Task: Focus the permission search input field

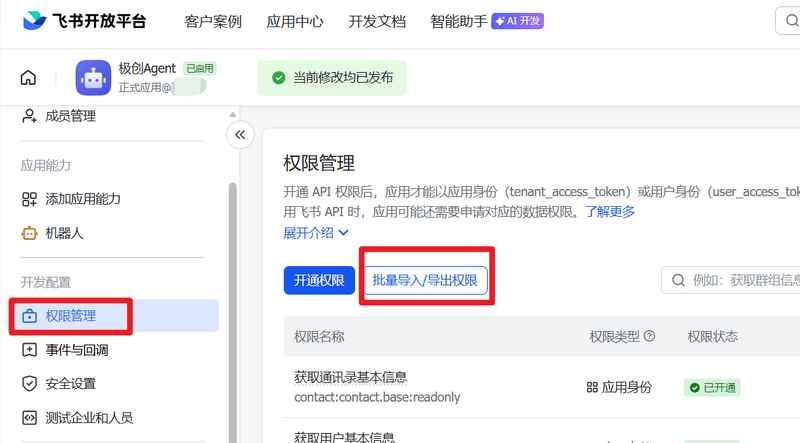Action: [731, 280]
